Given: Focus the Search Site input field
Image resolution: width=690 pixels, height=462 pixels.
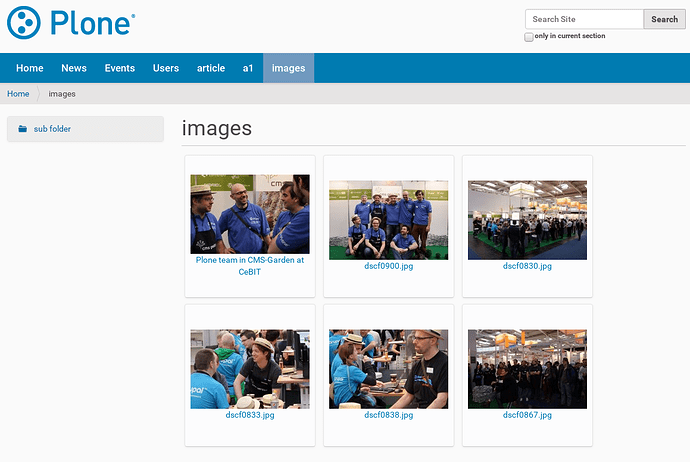Looking at the screenshot, I should pos(584,19).
